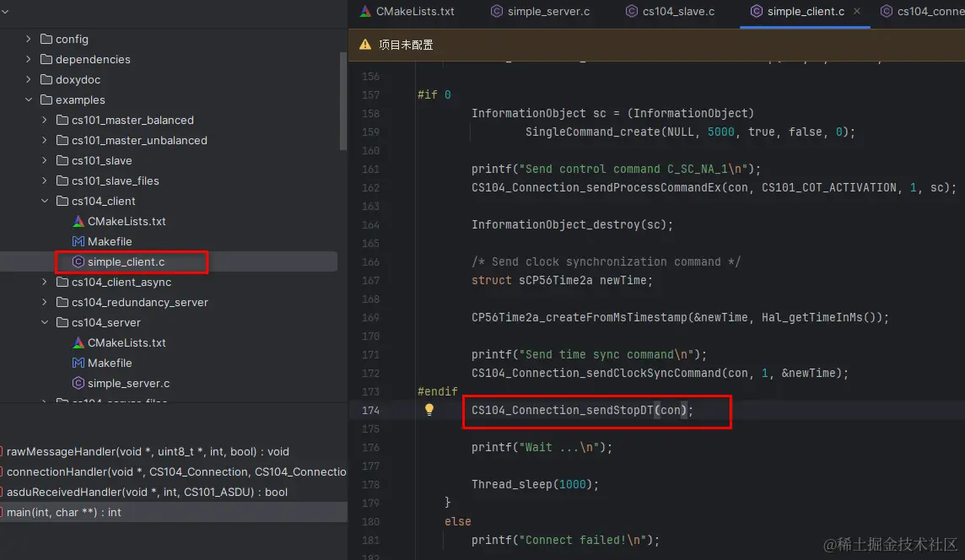Image resolution: width=965 pixels, height=560 pixels.
Task: Expand the cs104_redundancy_server folder
Action: point(45,302)
